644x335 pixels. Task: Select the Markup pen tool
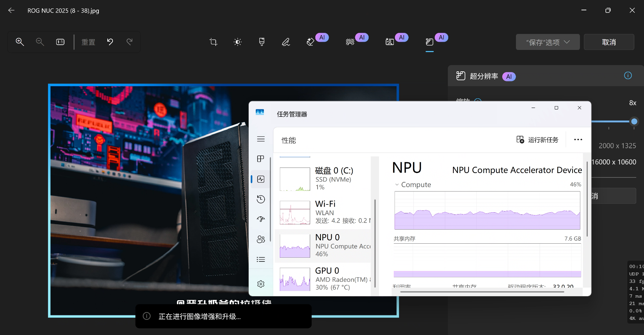pyautogui.click(x=286, y=42)
